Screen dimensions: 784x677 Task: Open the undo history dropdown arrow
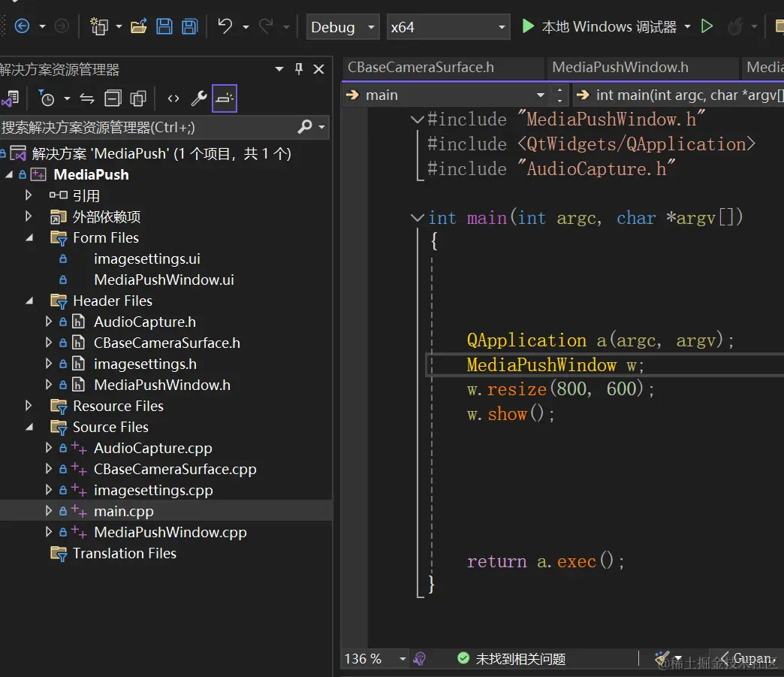point(246,27)
